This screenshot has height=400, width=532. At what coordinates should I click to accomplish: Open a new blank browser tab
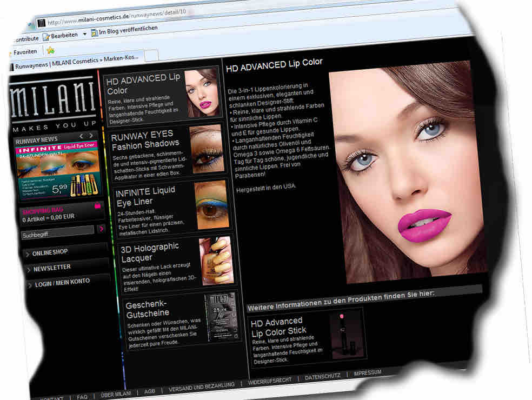[x=151, y=55]
